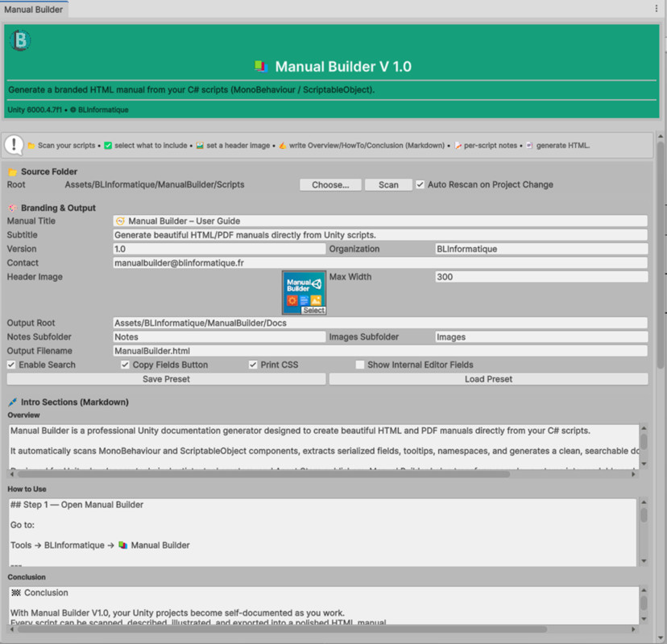Click emoji icon inside Manual Title field

[x=120, y=221]
